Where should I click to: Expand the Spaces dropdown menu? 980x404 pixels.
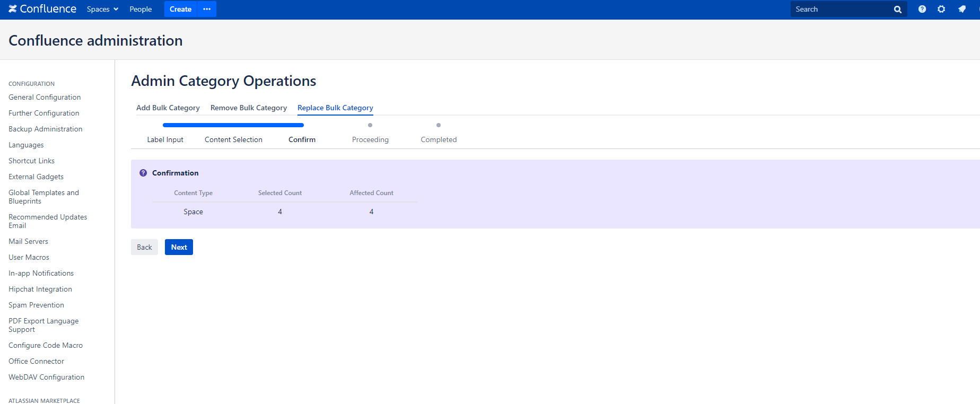[x=102, y=9]
